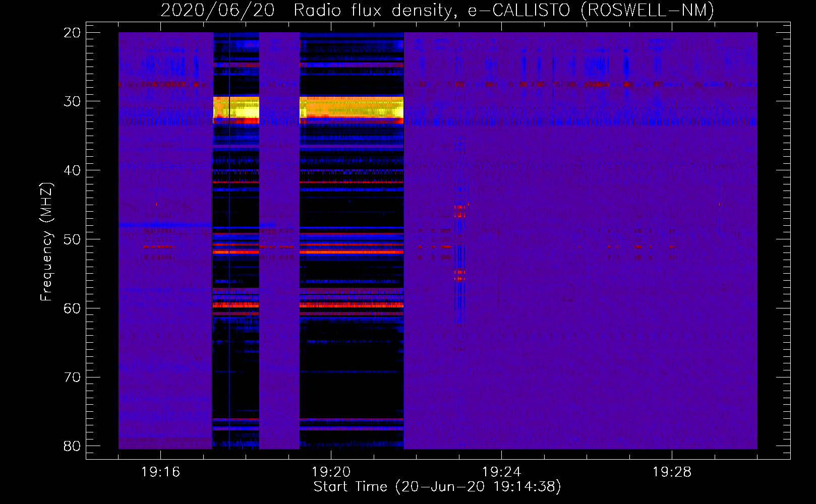Click the 50 MHz frequency label
Viewport: 816px width, 504px height.
click(x=72, y=239)
